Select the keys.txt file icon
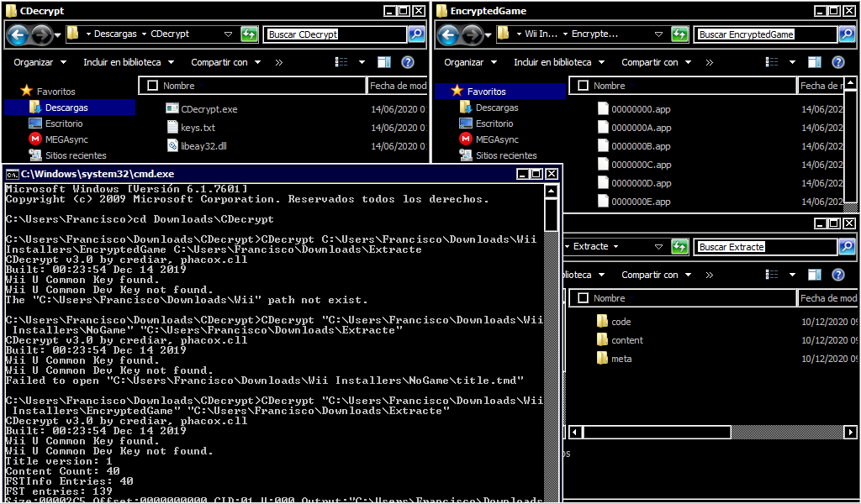861x504 pixels. point(172,127)
